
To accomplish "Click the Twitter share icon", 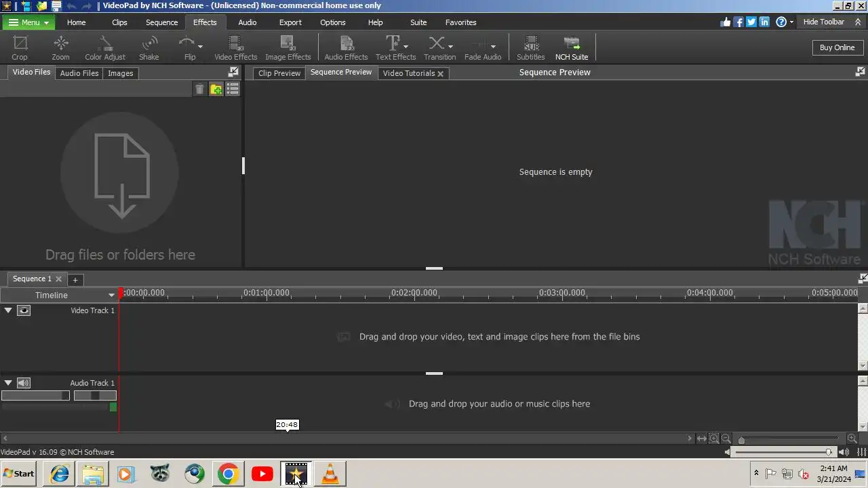I will (751, 22).
